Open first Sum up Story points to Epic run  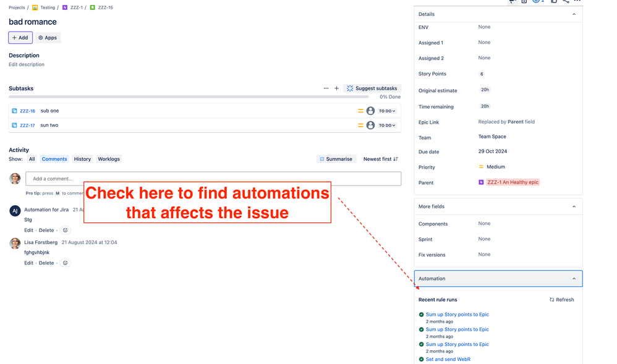[457, 315]
